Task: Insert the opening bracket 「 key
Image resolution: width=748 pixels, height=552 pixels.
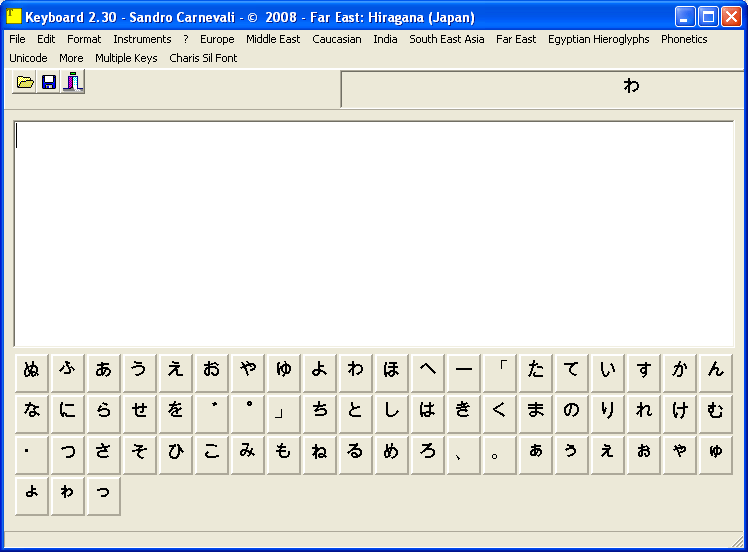Action: pyautogui.click(x=499, y=373)
